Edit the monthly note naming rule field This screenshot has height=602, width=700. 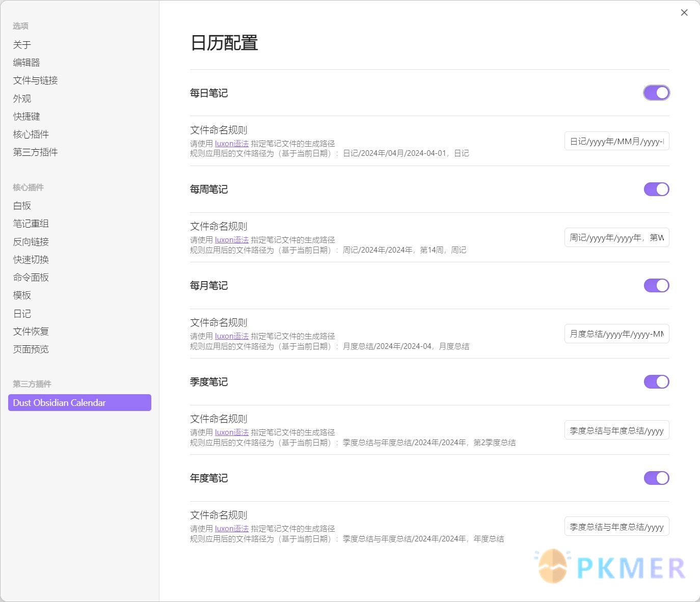[x=616, y=334]
